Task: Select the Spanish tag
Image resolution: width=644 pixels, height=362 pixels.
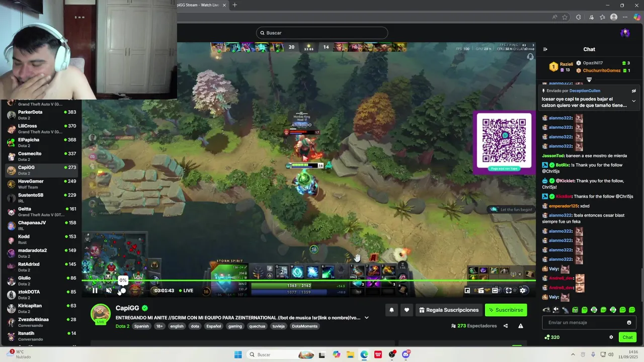Action: tap(141, 326)
